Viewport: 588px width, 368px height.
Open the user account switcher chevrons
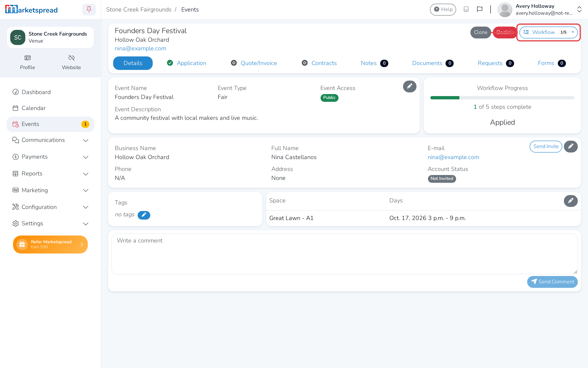579,9
